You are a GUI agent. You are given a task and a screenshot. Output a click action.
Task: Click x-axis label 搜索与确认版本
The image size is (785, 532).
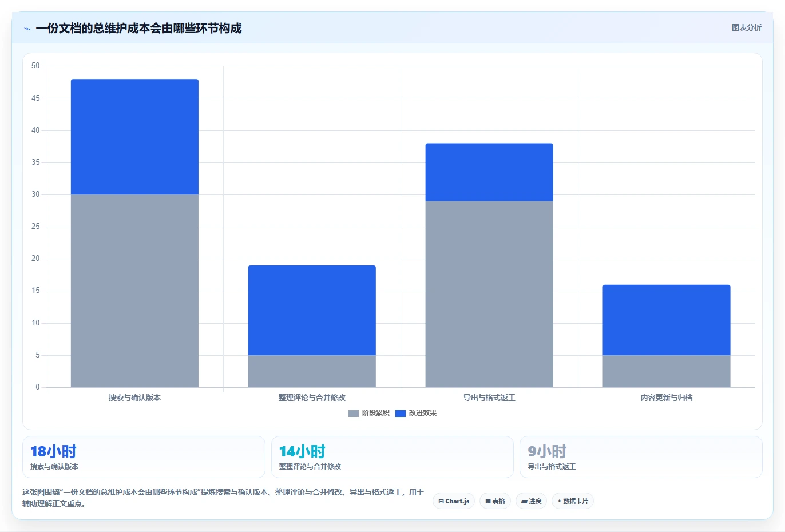(134, 398)
